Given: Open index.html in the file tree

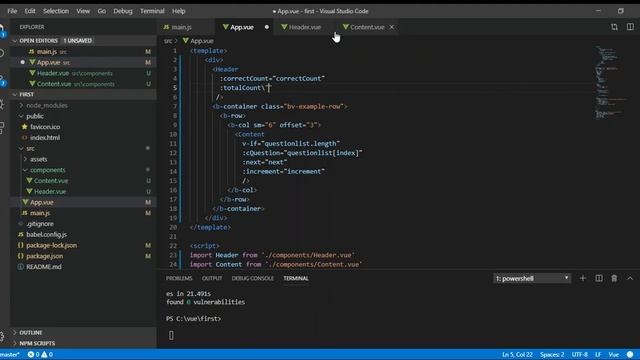Looking at the screenshot, I should (x=84, y=138).
